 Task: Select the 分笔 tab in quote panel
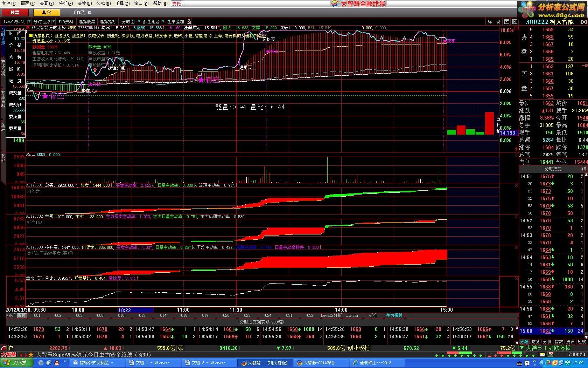coord(524,342)
